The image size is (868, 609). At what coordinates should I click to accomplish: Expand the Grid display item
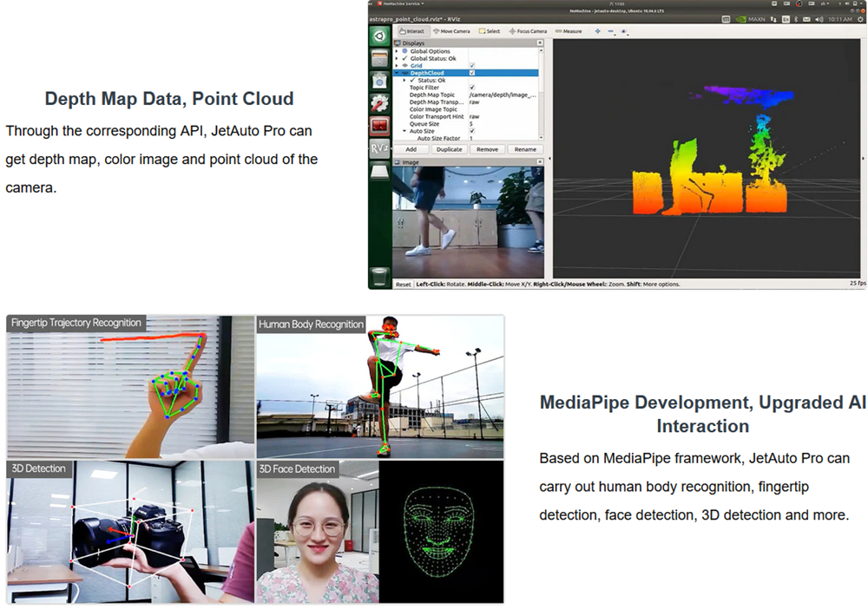[x=397, y=66]
